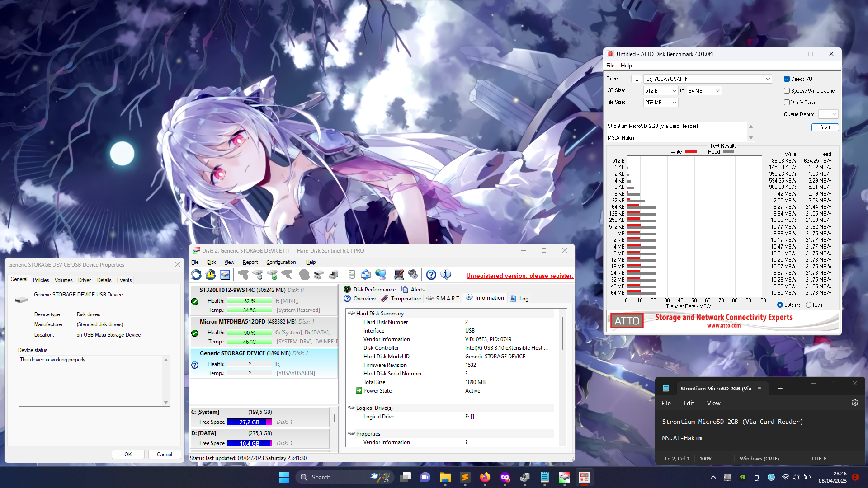Screen dimensions: 868x488
Task: Open the File Size 256 MB dropdown
Action: (660, 103)
